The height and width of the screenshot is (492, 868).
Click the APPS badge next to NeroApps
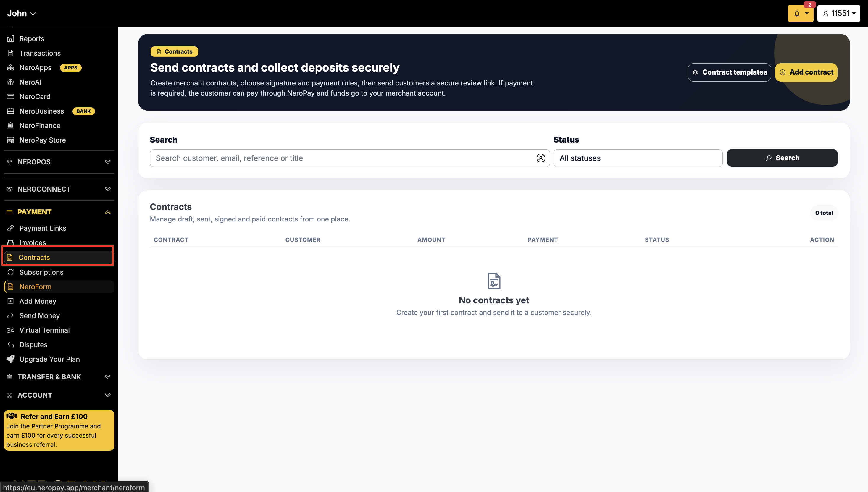(x=71, y=68)
